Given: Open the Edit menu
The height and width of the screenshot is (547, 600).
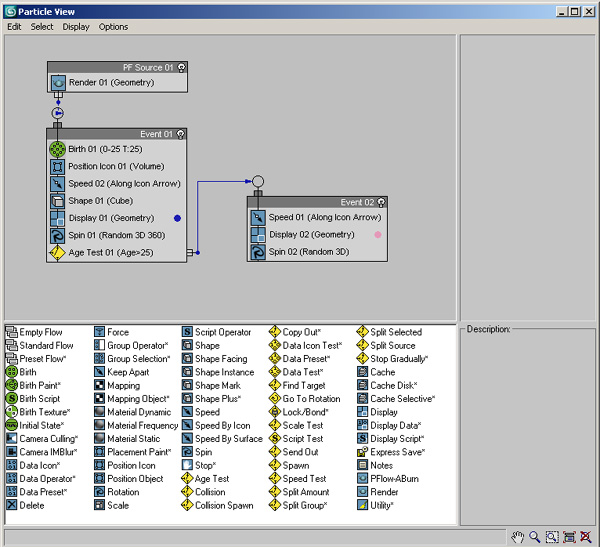Looking at the screenshot, I should [x=14, y=27].
